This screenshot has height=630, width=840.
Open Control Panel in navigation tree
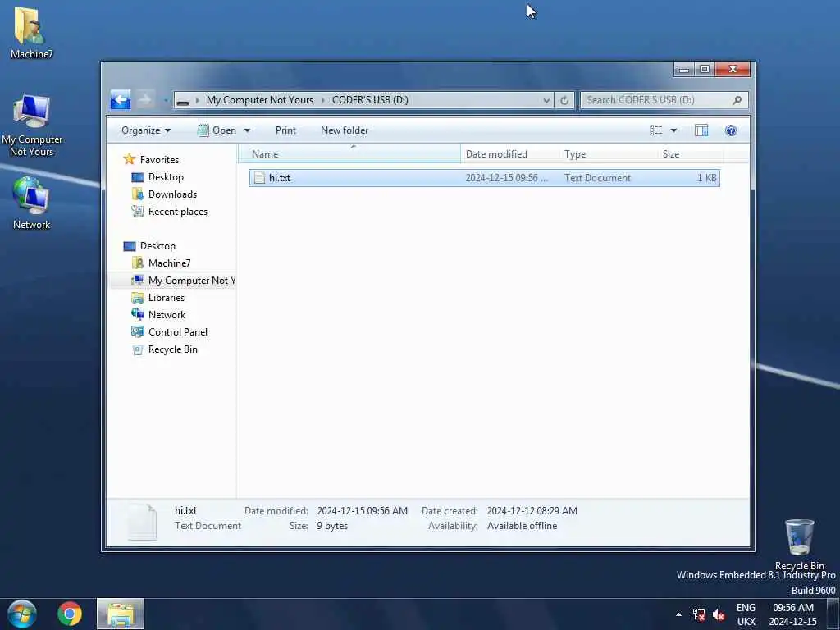point(178,332)
